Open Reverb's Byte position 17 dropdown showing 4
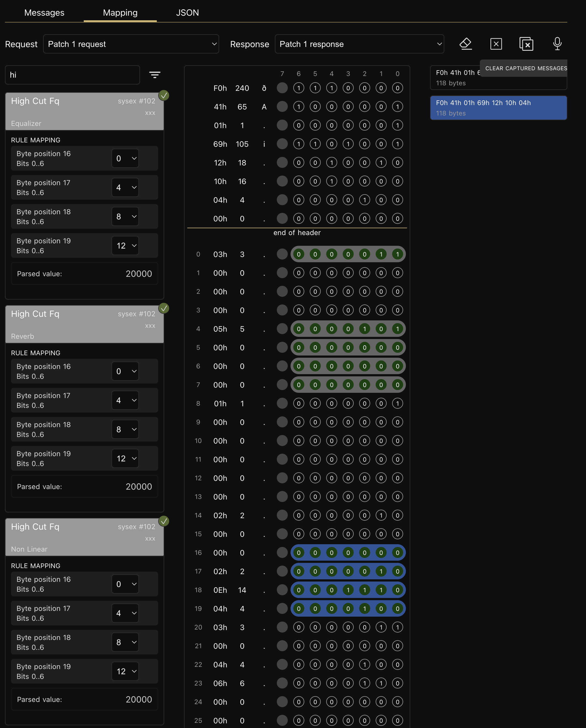The image size is (586, 728). pos(125,400)
